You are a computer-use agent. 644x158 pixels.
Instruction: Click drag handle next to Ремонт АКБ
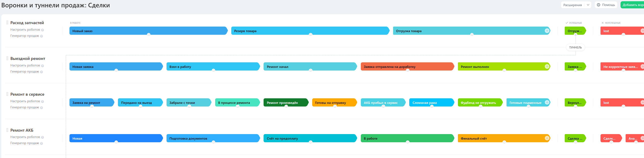click(x=7, y=130)
